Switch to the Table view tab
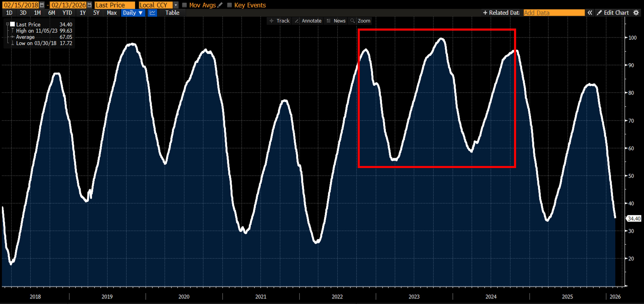Screen dimensions: 644x304 tap(172, 13)
